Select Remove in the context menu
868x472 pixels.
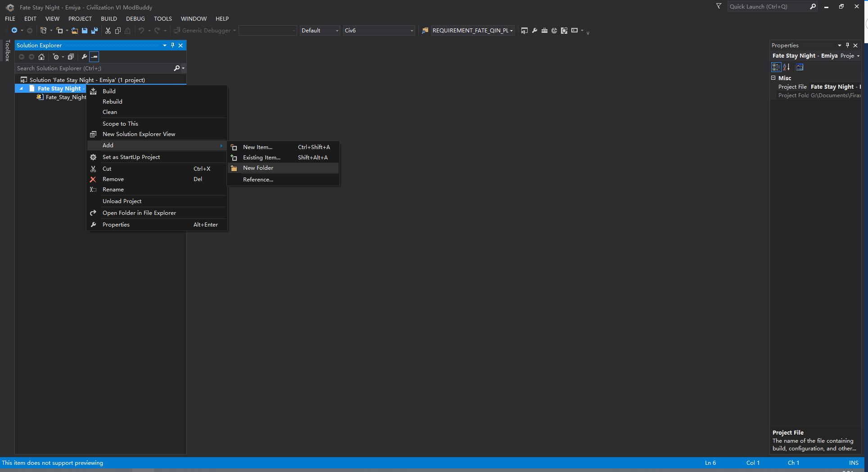pos(157,179)
